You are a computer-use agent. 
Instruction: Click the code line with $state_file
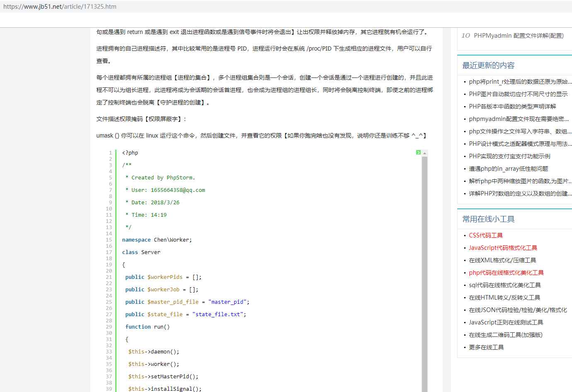click(186, 315)
